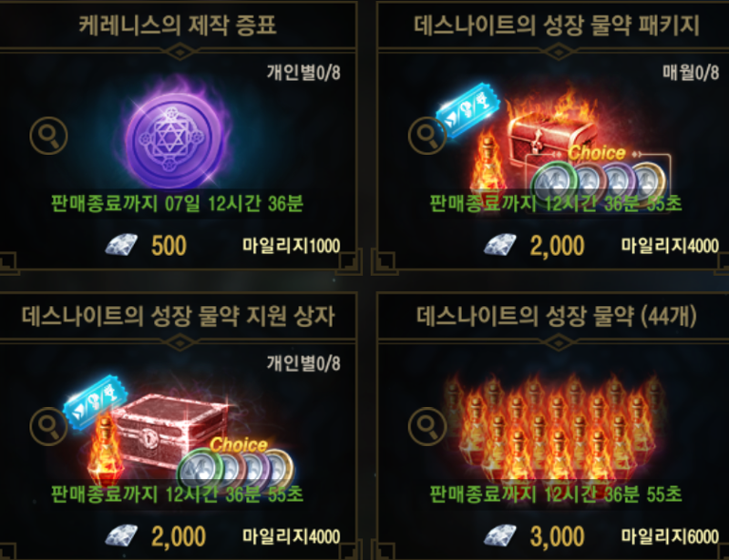Image resolution: width=729 pixels, height=560 pixels.
Task: Open magnifier preview for 케레니스의 제작 증표
Action: tap(49, 136)
